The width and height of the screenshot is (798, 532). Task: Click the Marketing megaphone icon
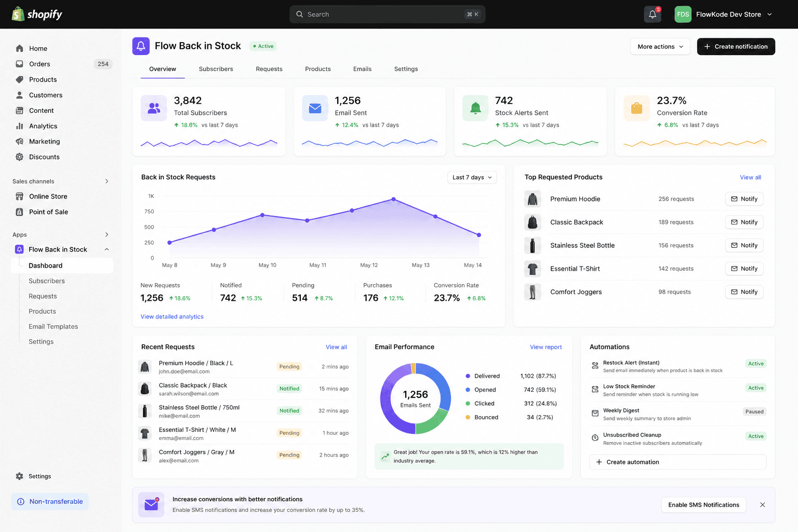[20, 141]
